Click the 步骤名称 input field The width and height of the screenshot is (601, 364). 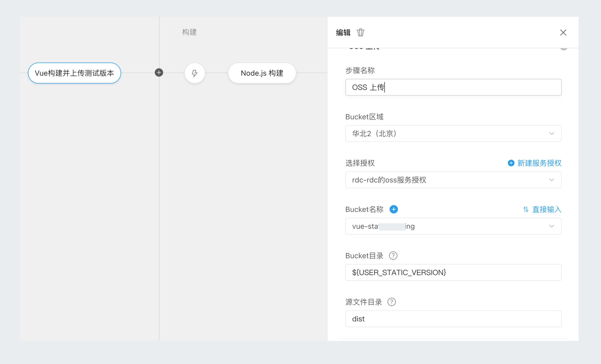[x=453, y=87]
